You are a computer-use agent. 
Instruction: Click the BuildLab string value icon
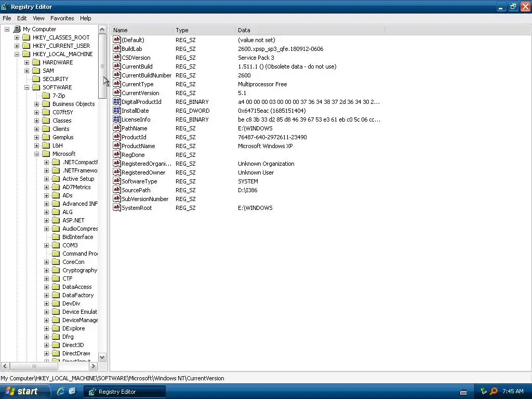tap(117, 48)
